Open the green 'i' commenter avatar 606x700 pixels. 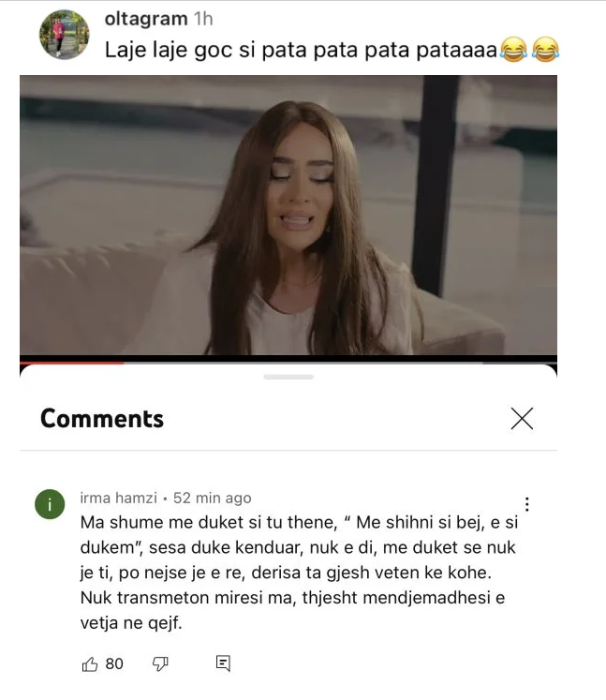point(50,504)
